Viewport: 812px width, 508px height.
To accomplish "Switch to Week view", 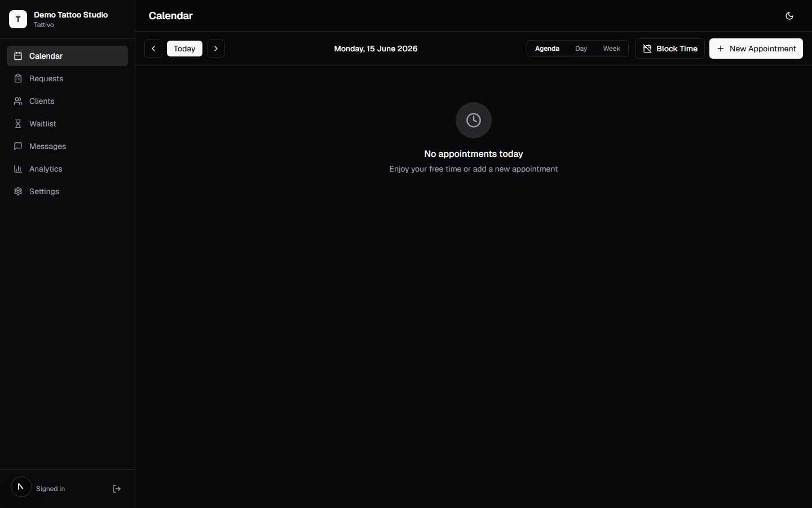I will (x=611, y=49).
